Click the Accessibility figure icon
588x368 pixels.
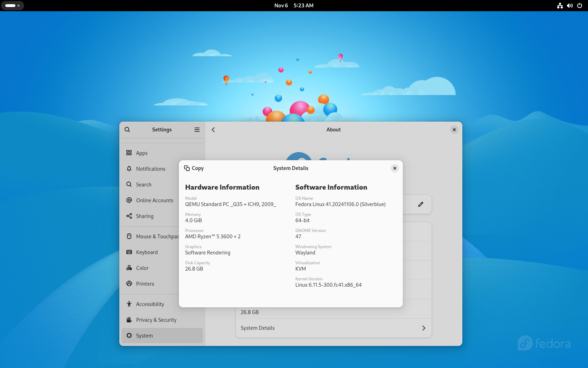coord(129,304)
